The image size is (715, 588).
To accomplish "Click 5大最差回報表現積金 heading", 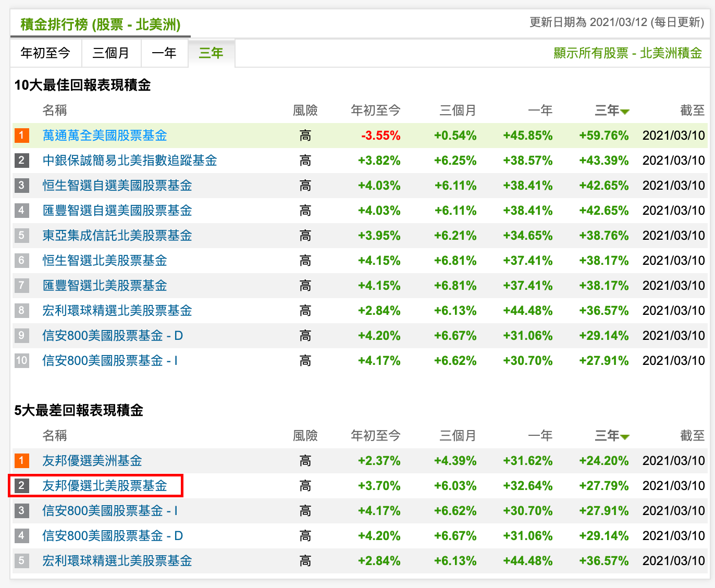I will 79,410.
